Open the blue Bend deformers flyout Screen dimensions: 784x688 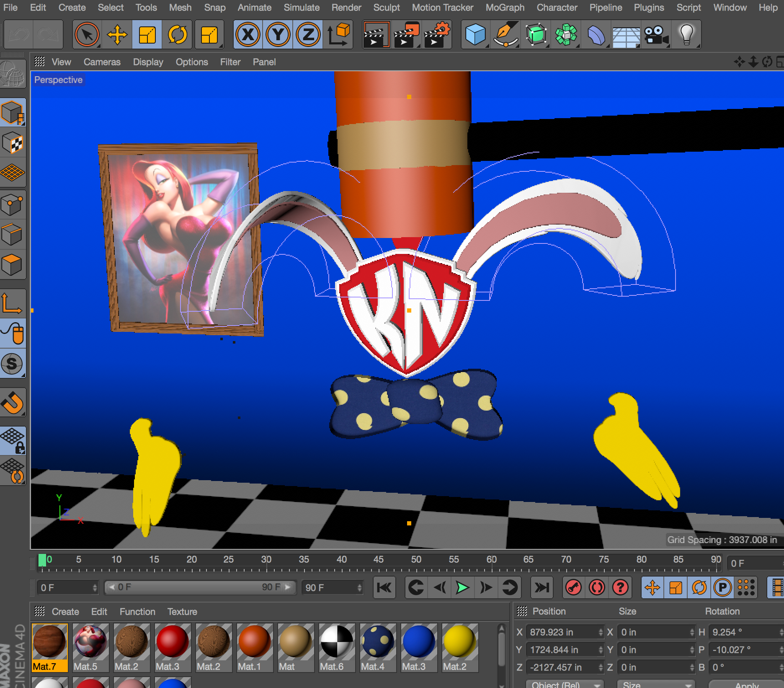596,34
